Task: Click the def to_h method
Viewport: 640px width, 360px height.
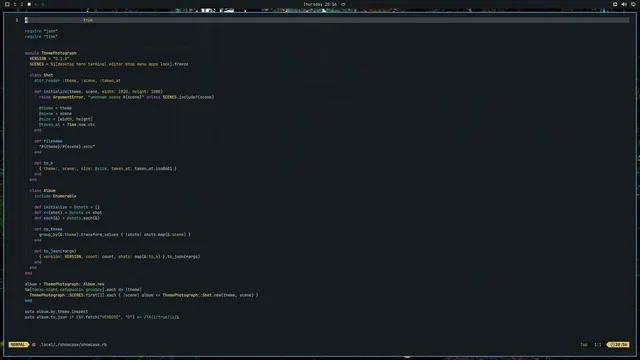Action: pyautogui.click(x=44, y=163)
